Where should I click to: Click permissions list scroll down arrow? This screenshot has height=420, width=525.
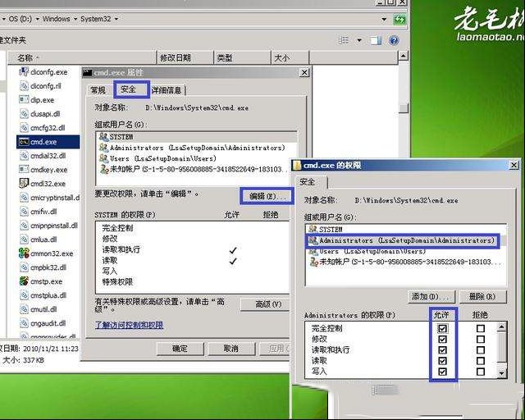tap(501, 373)
